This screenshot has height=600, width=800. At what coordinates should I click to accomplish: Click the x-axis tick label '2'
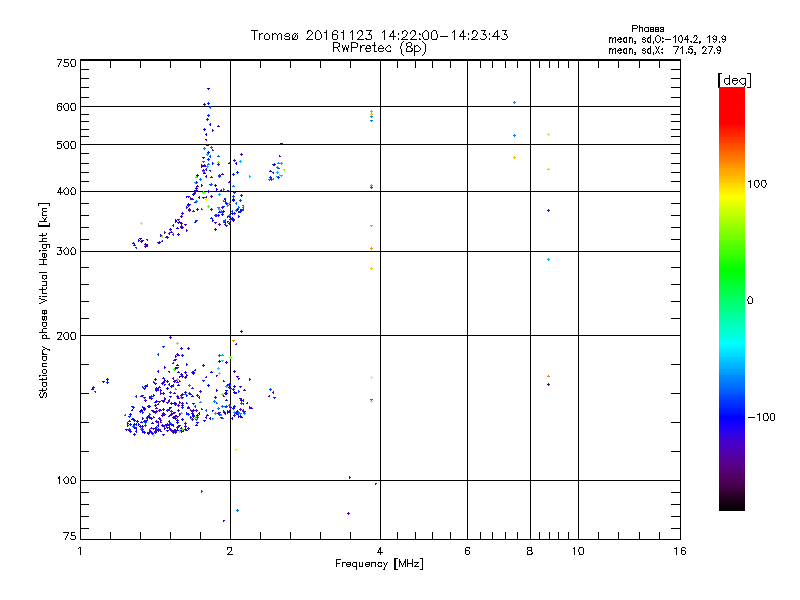pos(230,551)
